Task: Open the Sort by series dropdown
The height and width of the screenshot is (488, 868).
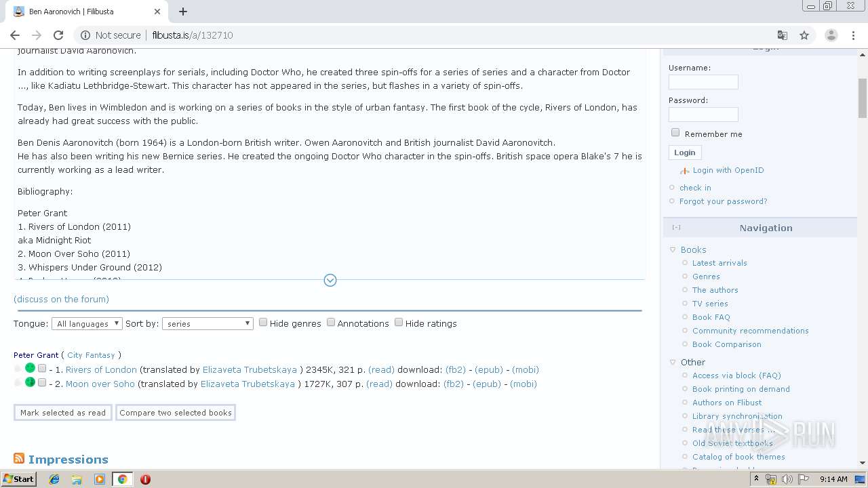Action: coord(208,324)
